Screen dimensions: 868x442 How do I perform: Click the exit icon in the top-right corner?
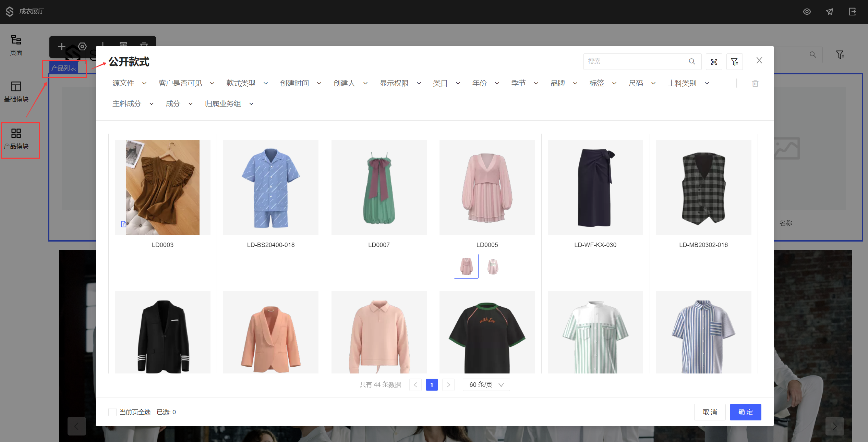pyautogui.click(x=852, y=12)
